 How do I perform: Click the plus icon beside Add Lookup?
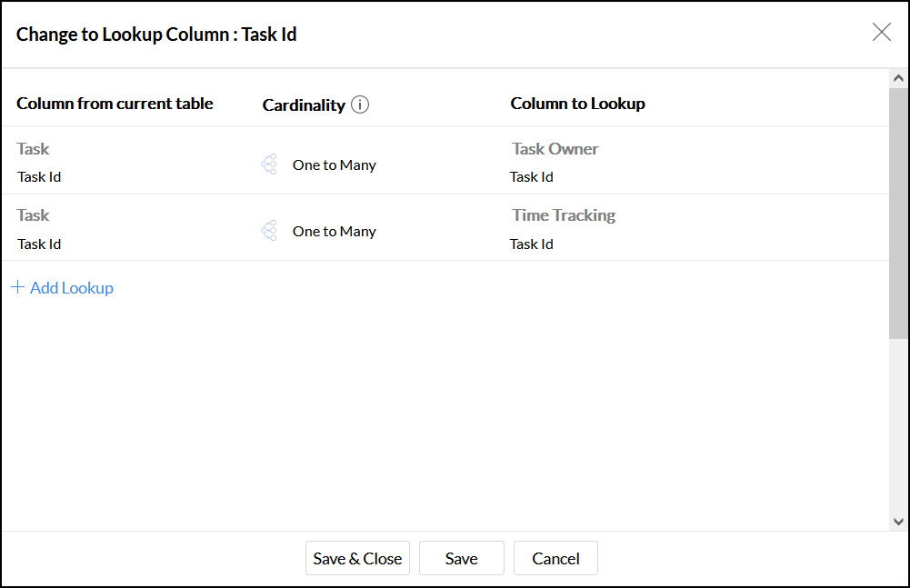[x=17, y=287]
